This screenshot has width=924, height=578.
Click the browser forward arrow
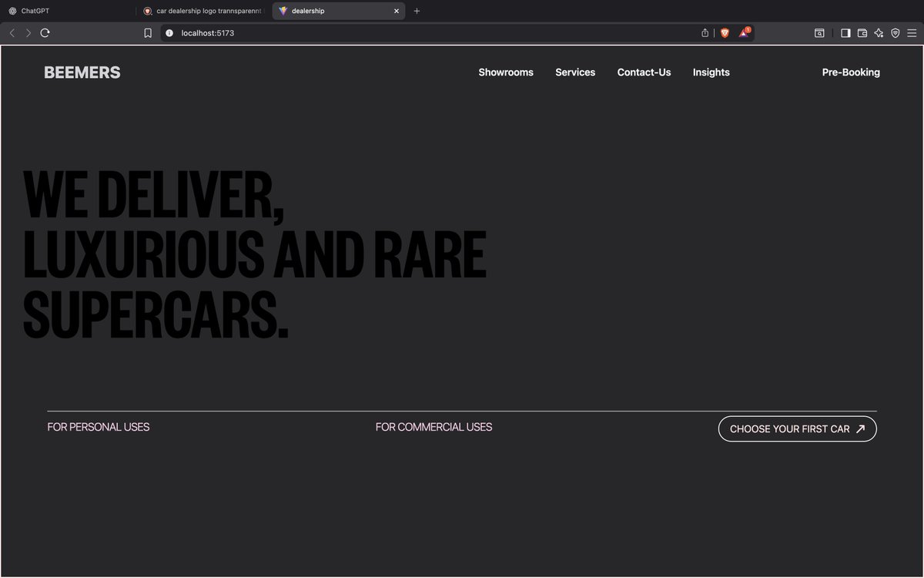pyautogui.click(x=28, y=33)
